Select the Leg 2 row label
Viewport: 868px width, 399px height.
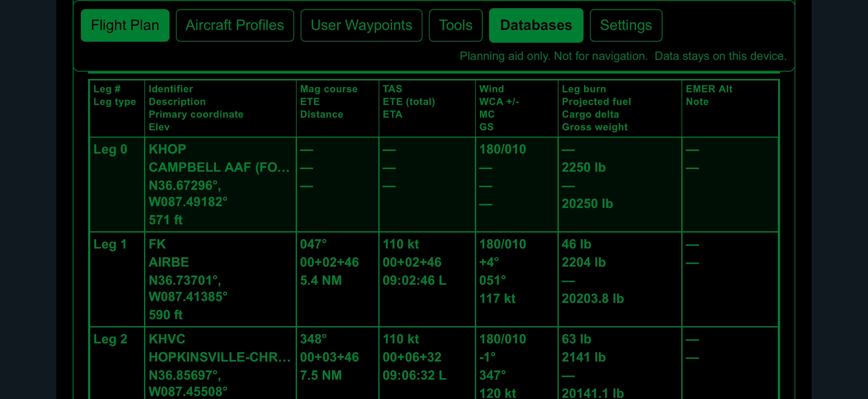coord(110,339)
